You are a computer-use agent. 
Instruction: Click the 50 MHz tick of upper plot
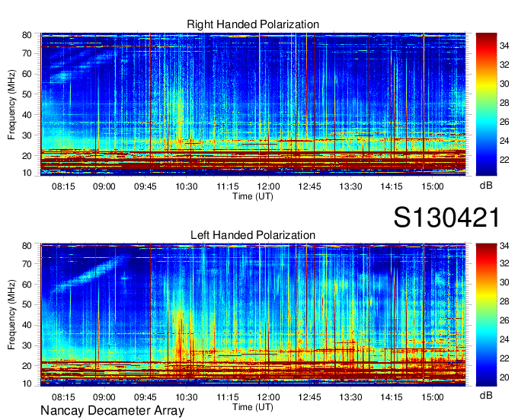tap(27, 94)
